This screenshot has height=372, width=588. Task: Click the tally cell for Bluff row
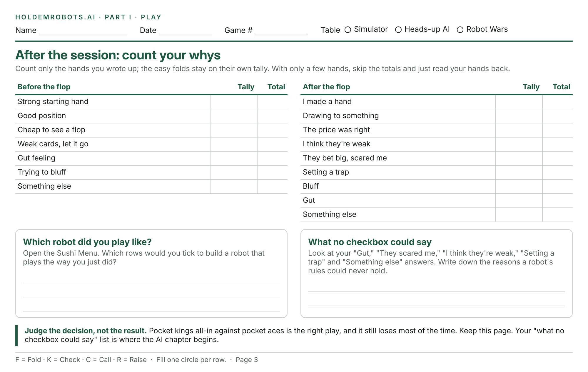point(519,187)
